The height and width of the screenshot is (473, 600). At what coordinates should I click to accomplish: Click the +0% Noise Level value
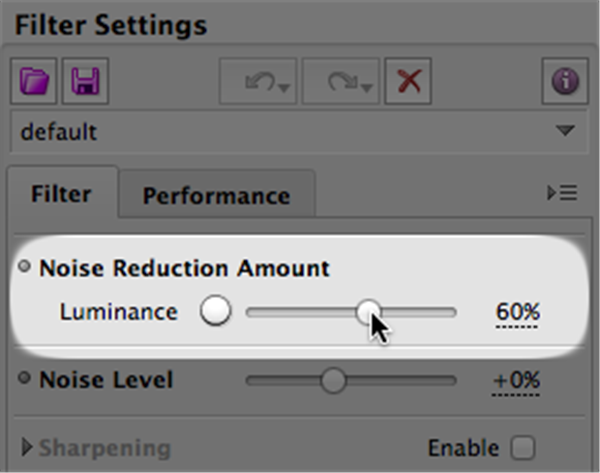pos(515,380)
